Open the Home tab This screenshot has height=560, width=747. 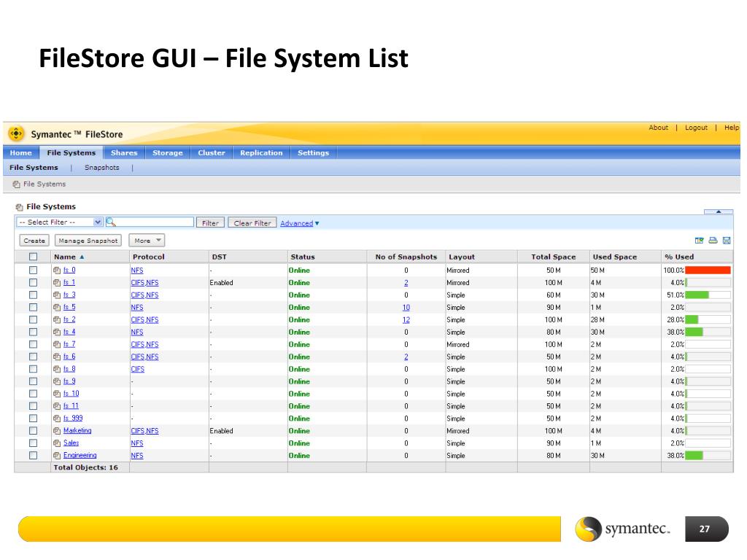(21, 153)
